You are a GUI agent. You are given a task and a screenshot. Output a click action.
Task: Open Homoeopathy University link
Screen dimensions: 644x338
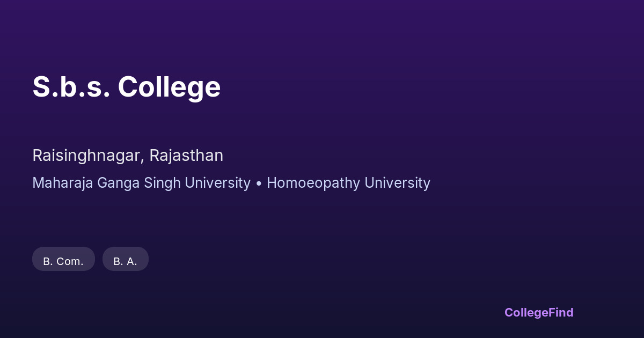(x=348, y=183)
